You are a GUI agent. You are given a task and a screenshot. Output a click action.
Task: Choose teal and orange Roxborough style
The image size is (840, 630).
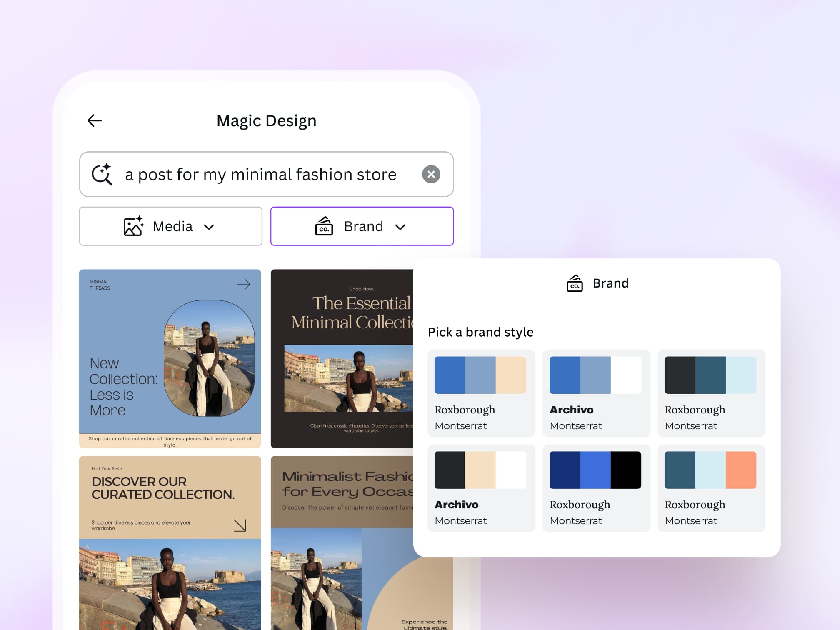711,488
